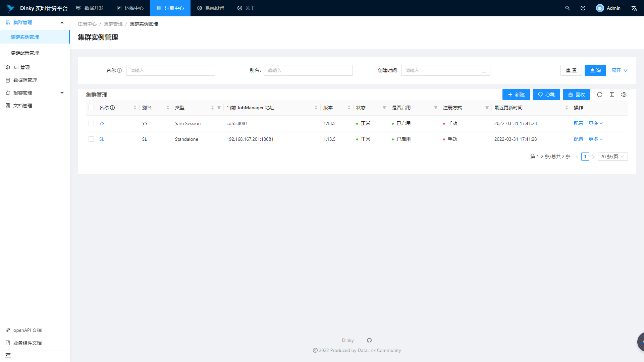Click the GitHub icon in footer

point(369,340)
